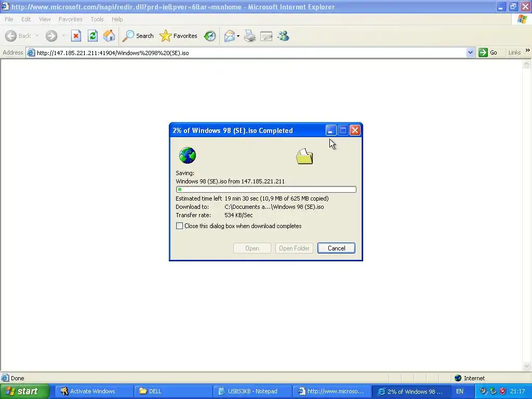Click the first system tray icon next to EN
This screenshot has width=532, height=399.
tap(483, 391)
